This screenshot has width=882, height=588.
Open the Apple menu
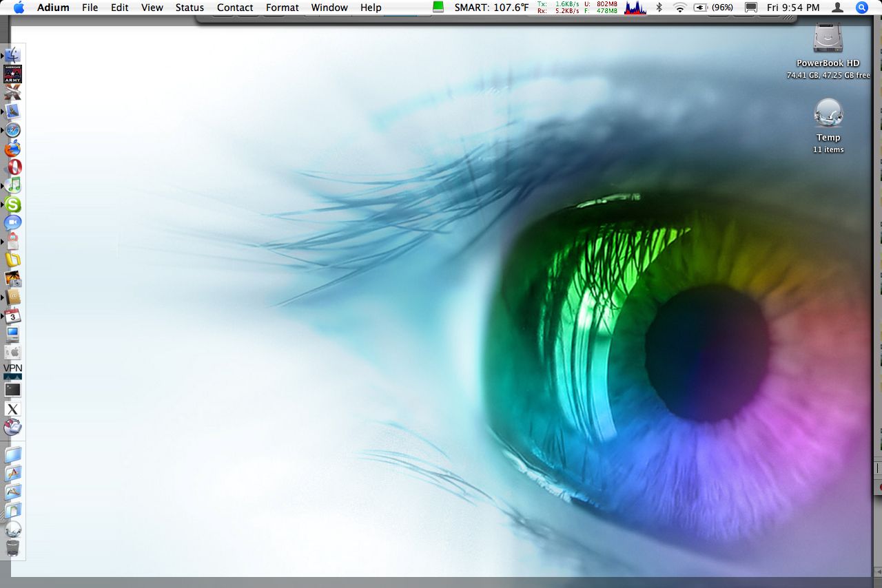[x=19, y=8]
